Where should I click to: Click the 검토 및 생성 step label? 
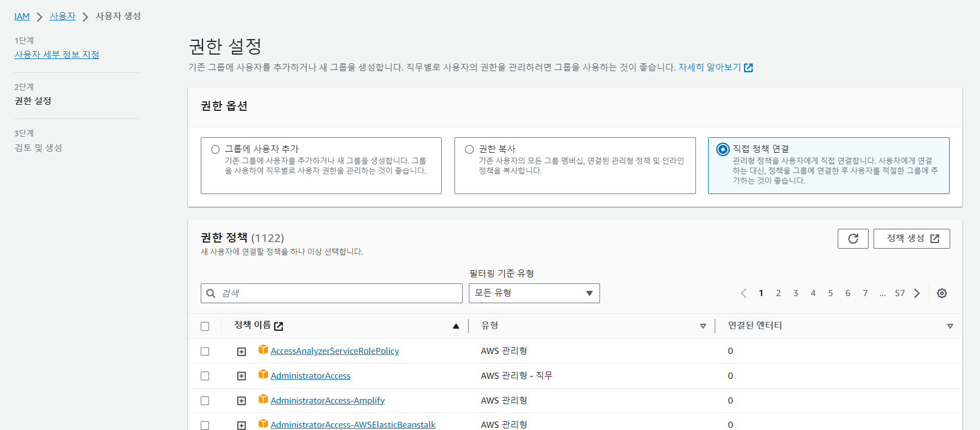39,148
